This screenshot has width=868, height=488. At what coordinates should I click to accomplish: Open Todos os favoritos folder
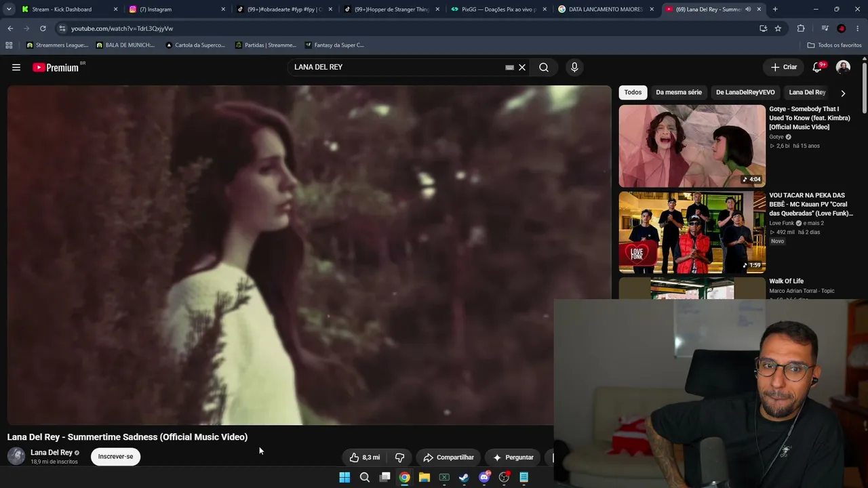[x=834, y=45]
